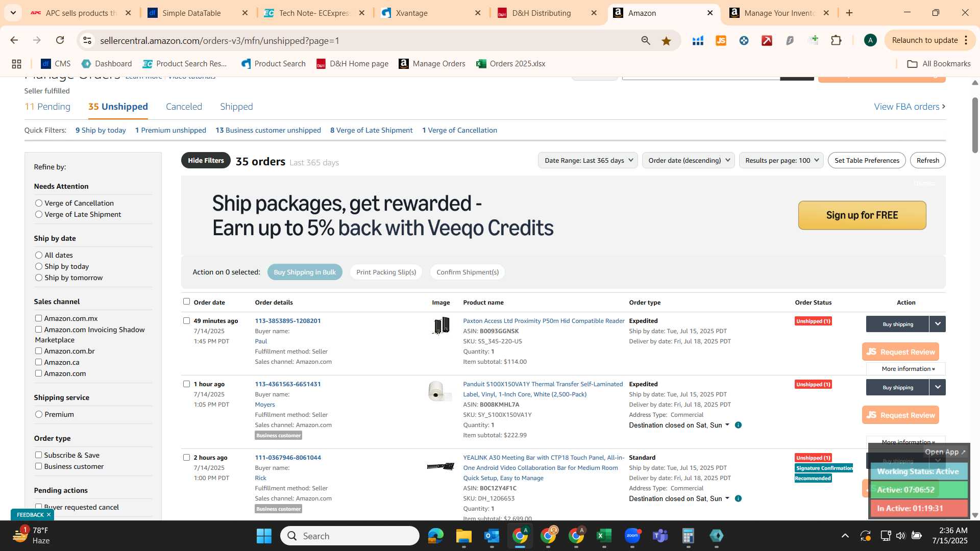The width and height of the screenshot is (980, 551).
Task: Open the Panduit label roll product image
Action: pos(439,391)
